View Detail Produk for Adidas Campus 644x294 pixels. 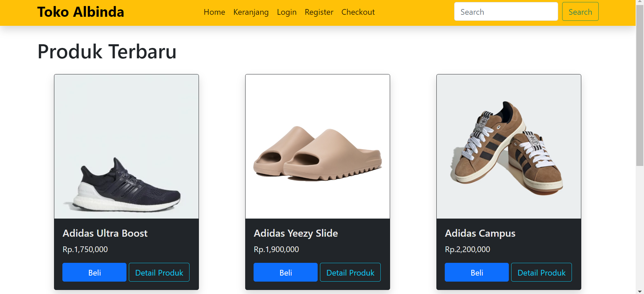pyautogui.click(x=541, y=273)
